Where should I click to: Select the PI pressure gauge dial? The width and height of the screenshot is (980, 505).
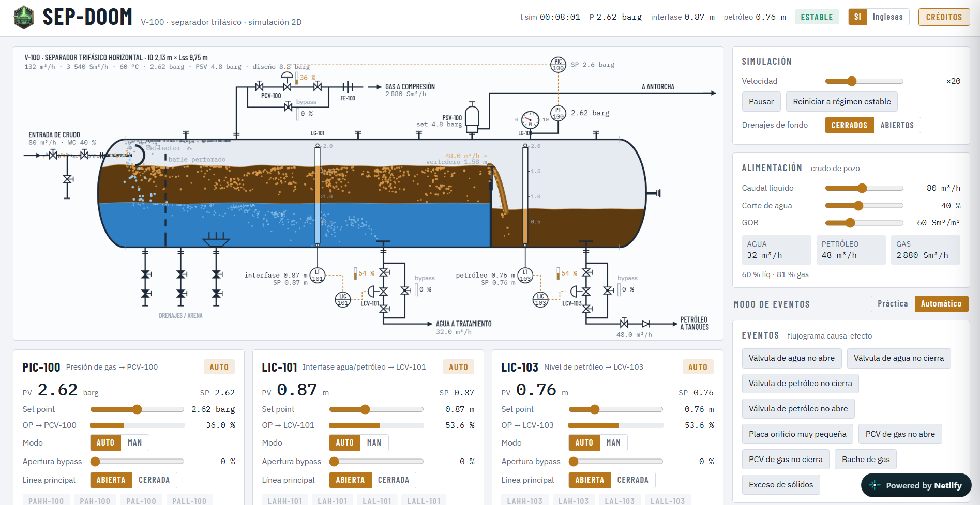coord(530,120)
